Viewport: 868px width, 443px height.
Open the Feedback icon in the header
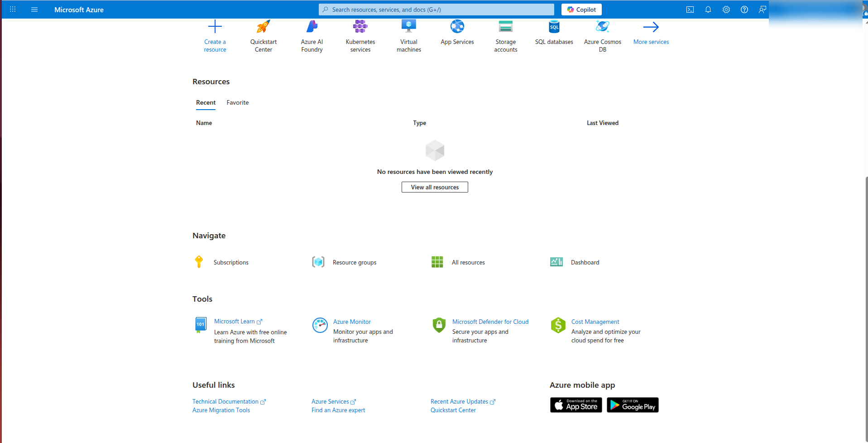tap(762, 10)
